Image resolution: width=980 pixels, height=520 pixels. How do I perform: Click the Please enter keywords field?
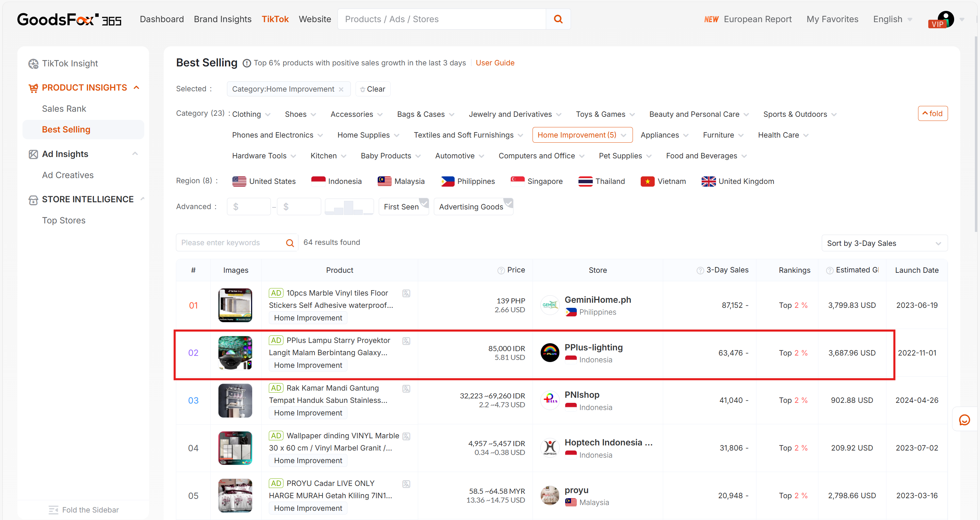pos(231,243)
